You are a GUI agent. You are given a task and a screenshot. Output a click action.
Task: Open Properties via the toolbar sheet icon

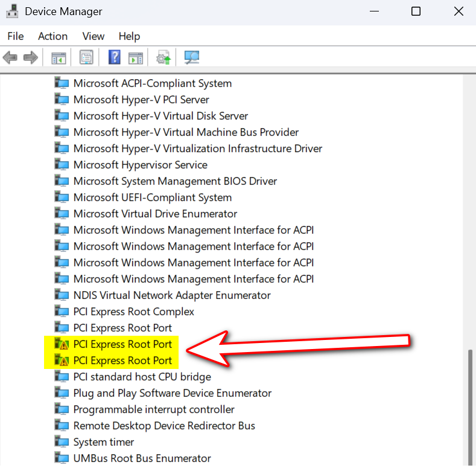coord(86,57)
